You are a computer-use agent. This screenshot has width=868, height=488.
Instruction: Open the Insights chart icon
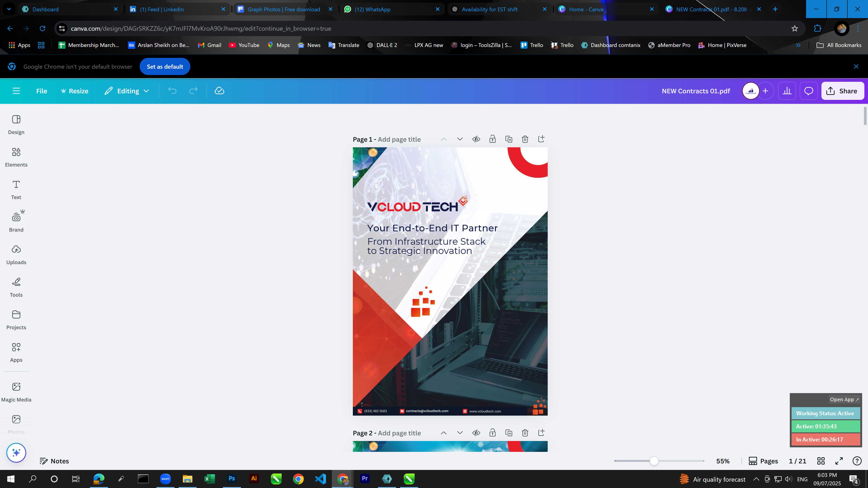(x=787, y=91)
